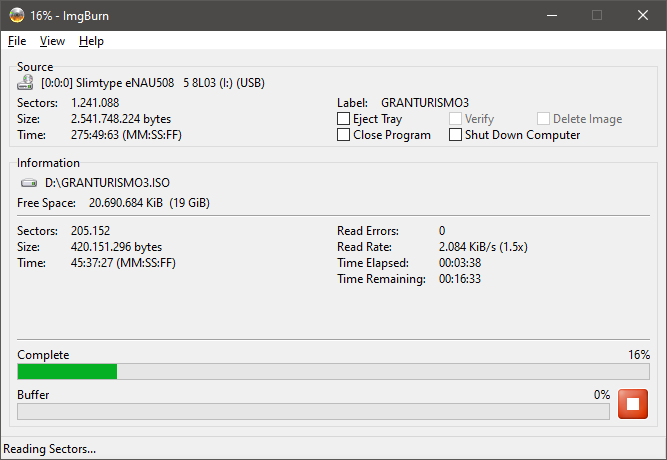Minimize the ImgBurn window

551,15
